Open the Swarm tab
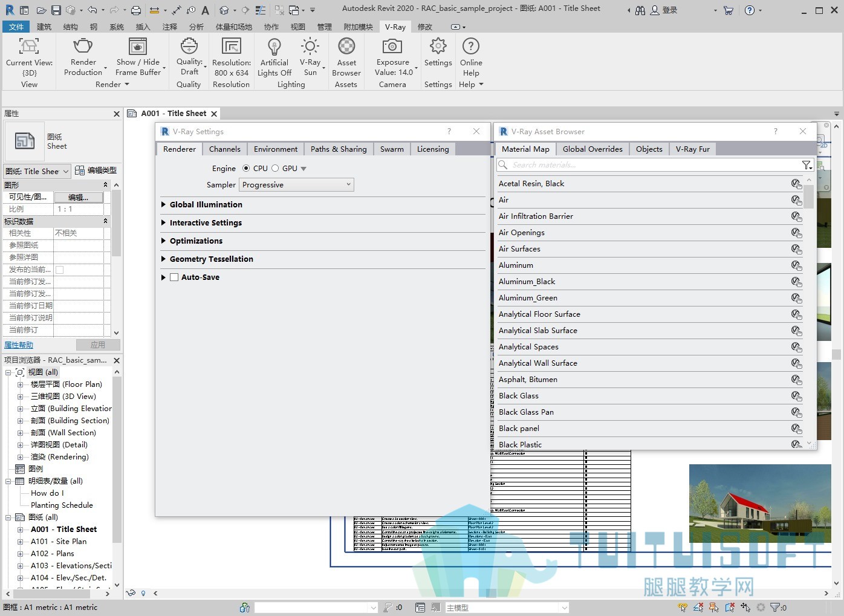Screen dimensions: 844x616 pos(392,149)
